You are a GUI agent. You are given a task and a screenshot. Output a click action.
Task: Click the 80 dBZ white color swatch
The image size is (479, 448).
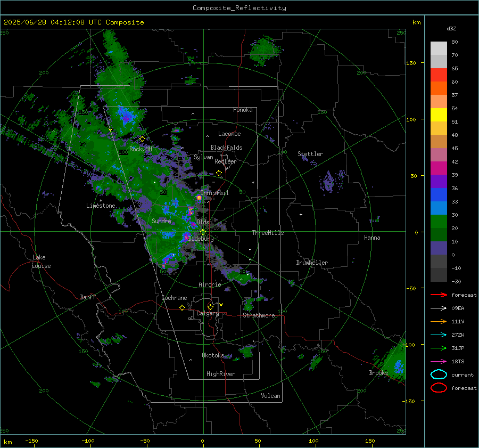pos(439,48)
